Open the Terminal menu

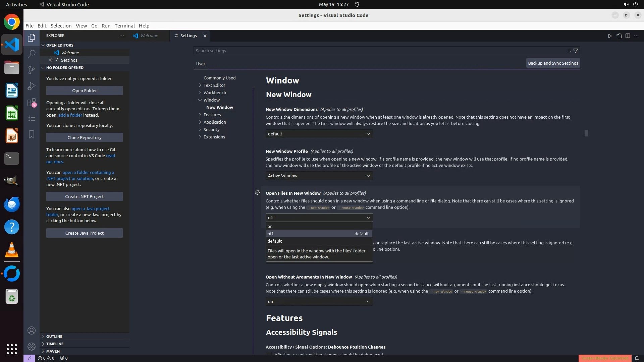point(124,26)
